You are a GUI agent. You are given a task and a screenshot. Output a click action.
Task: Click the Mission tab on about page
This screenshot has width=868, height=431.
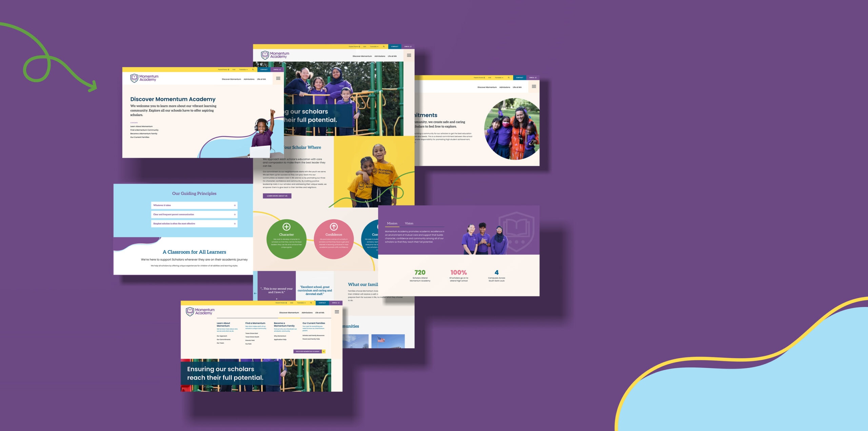tap(393, 223)
